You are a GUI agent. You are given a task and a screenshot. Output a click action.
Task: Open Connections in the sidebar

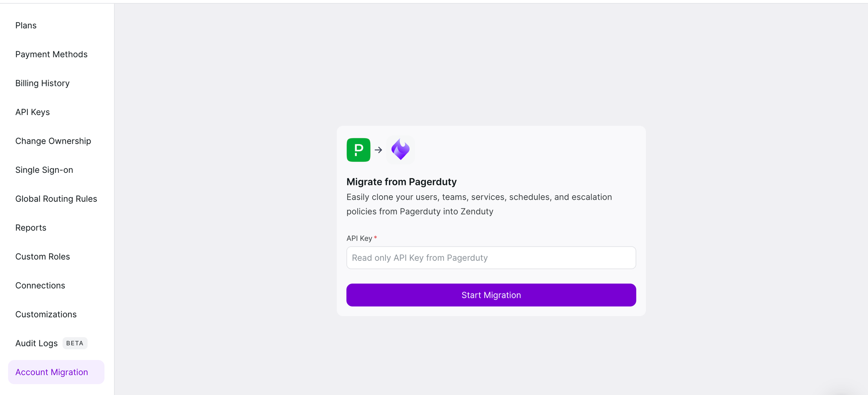coord(40,286)
